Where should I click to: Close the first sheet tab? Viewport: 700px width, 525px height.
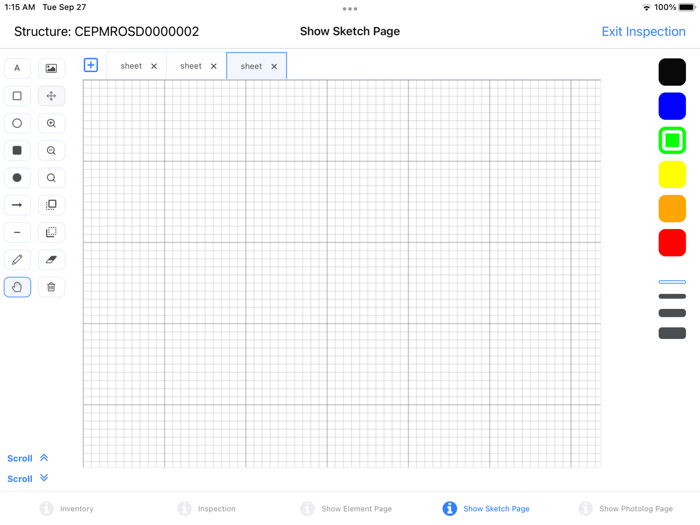pyautogui.click(x=154, y=66)
